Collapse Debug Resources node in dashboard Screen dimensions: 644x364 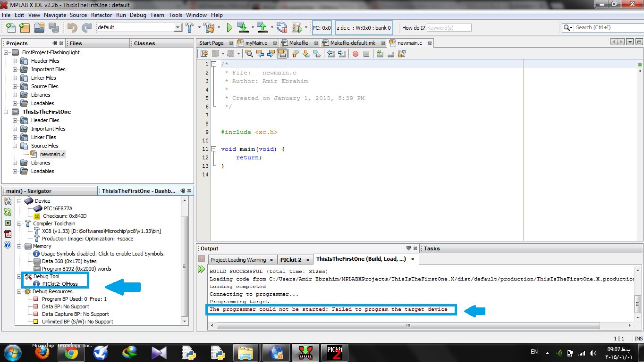point(20,291)
